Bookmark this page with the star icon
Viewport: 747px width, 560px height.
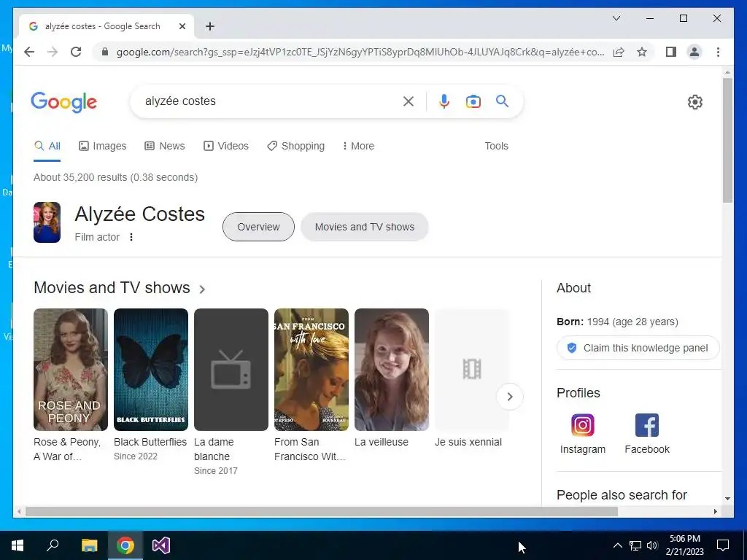(x=642, y=52)
